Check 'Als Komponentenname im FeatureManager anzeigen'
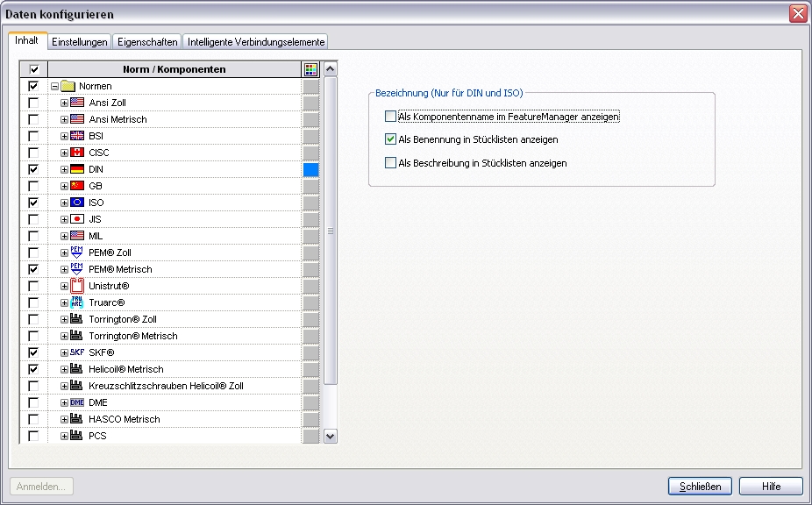Viewport: 812px width, 505px height. pyautogui.click(x=390, y=117)
